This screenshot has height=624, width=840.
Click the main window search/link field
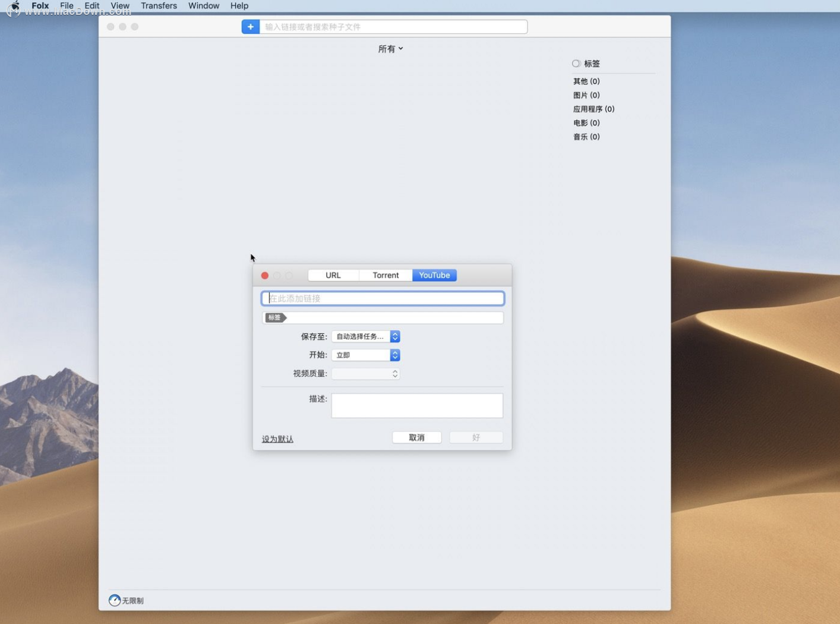[393, 27]
